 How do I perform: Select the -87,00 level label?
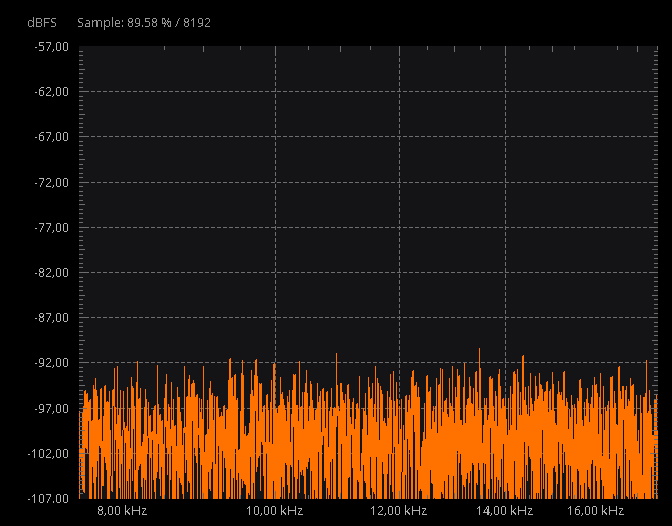tap(48, 318)
